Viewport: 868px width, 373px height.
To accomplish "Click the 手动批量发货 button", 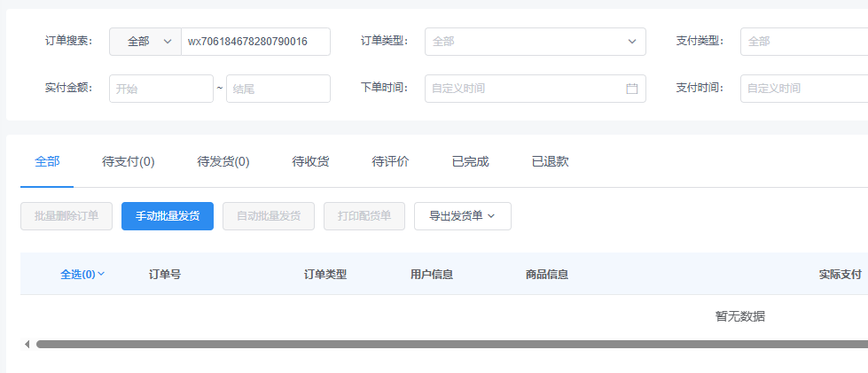I will click(x=168, y=216).
